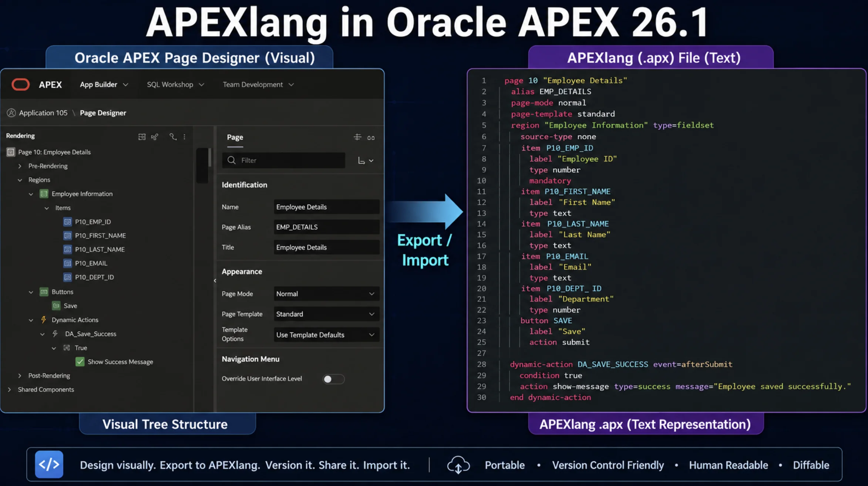
Task: Select Page 10: Employee Details in tree
Action: click(54, 152)
